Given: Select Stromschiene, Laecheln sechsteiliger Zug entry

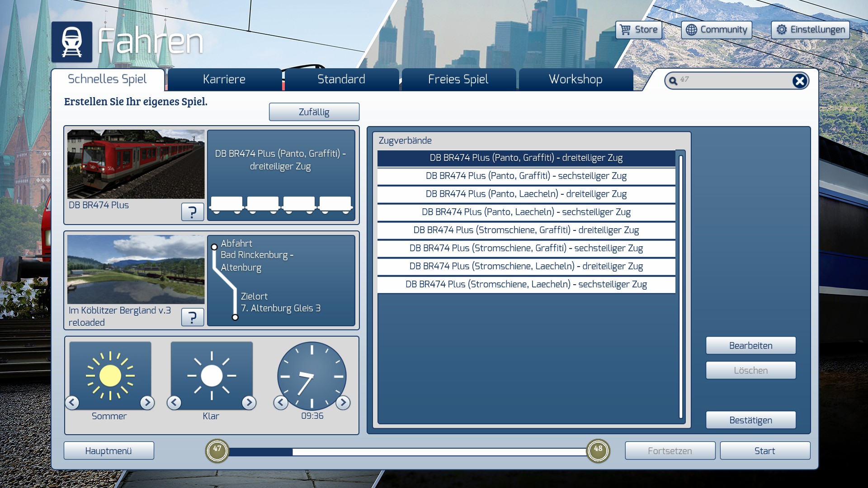Looking at the screenshot, I should [x=526, y=284].
